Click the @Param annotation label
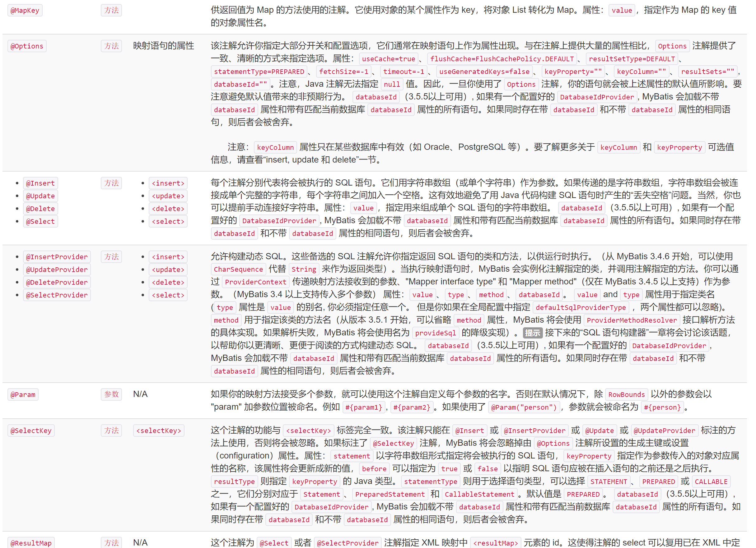The image size is (756, 548). (x=23, y=394)
